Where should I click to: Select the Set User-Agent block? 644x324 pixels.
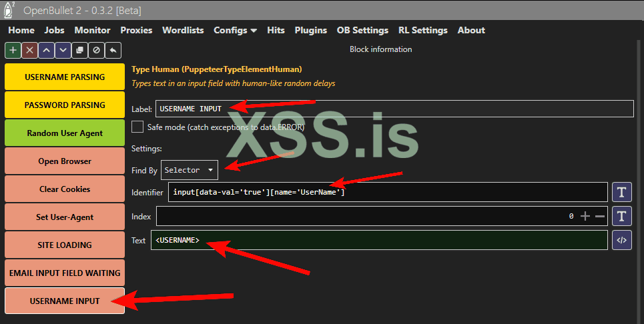[65, 217]
